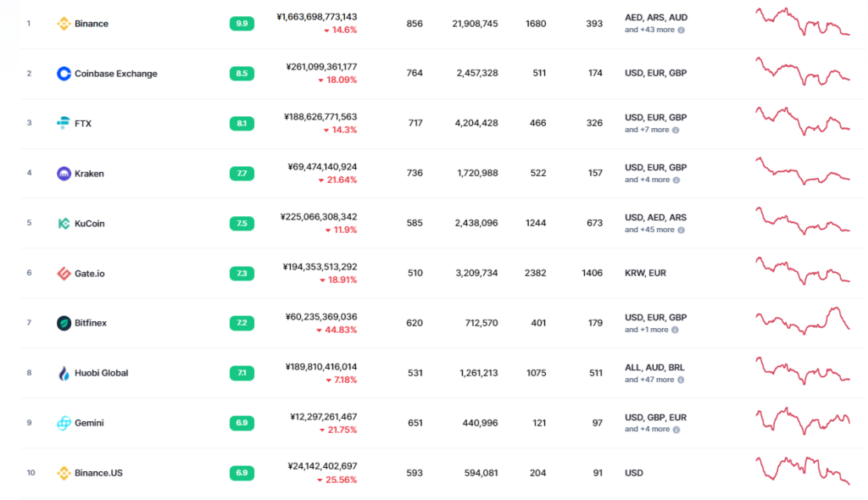Image resolution: width=868 pixels, height=500 pixels.
Task: Open the Binance.US exchange name link
Action: point(98,473)
